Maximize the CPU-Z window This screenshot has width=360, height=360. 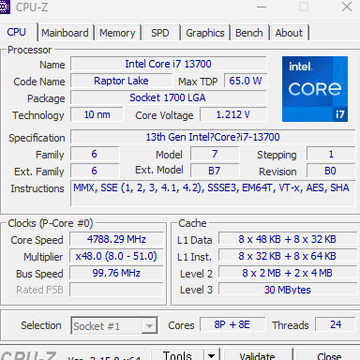click(x=304, y=7)
